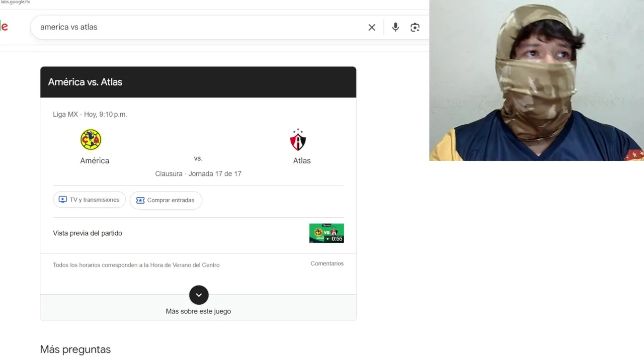Click 'Clausura · Jornada 17 de 17' text
The image size is (644, 362).
(x=198, y=173)
